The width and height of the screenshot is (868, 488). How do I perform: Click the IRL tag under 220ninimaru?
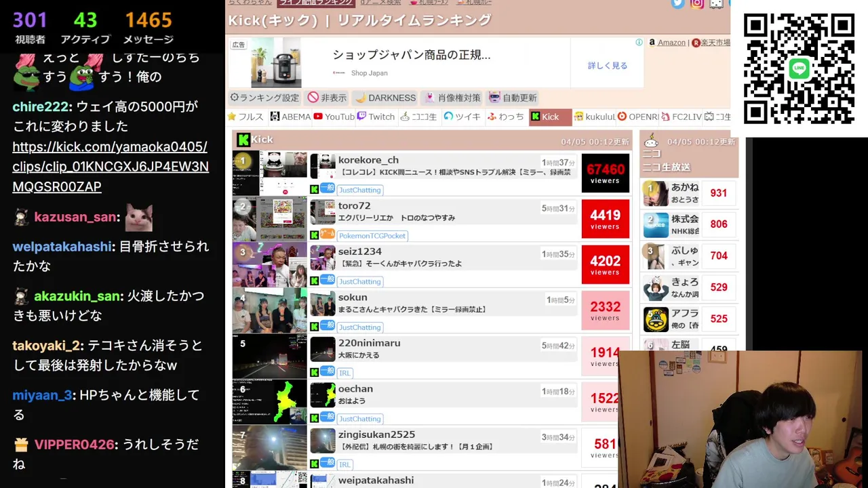coord(345,373)
